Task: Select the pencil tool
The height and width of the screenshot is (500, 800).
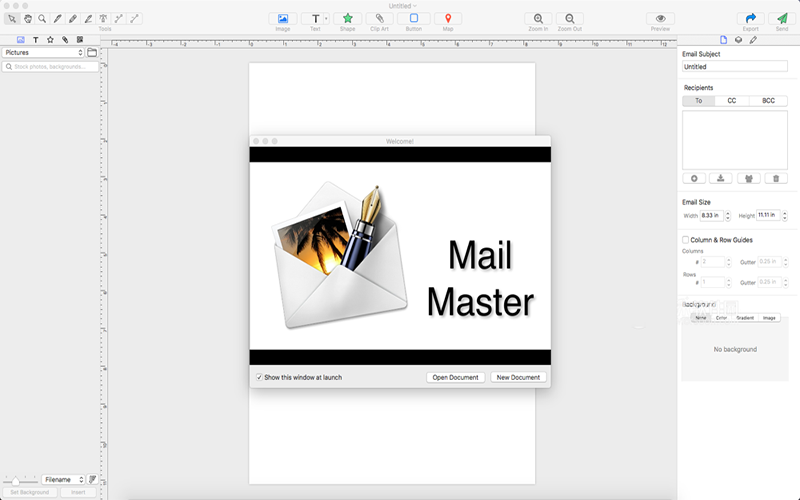Action: pos(73,19)
